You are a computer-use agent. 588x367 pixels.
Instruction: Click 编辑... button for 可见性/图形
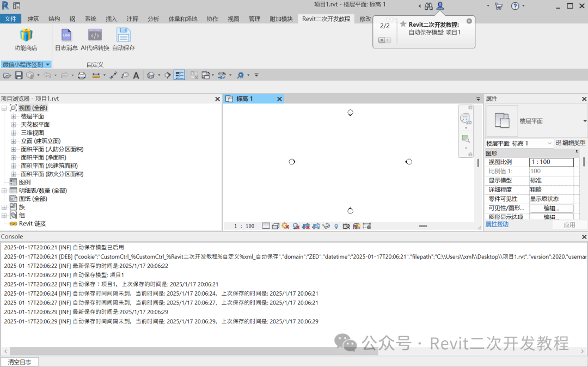pyautogui.click(x=551, y=208)
